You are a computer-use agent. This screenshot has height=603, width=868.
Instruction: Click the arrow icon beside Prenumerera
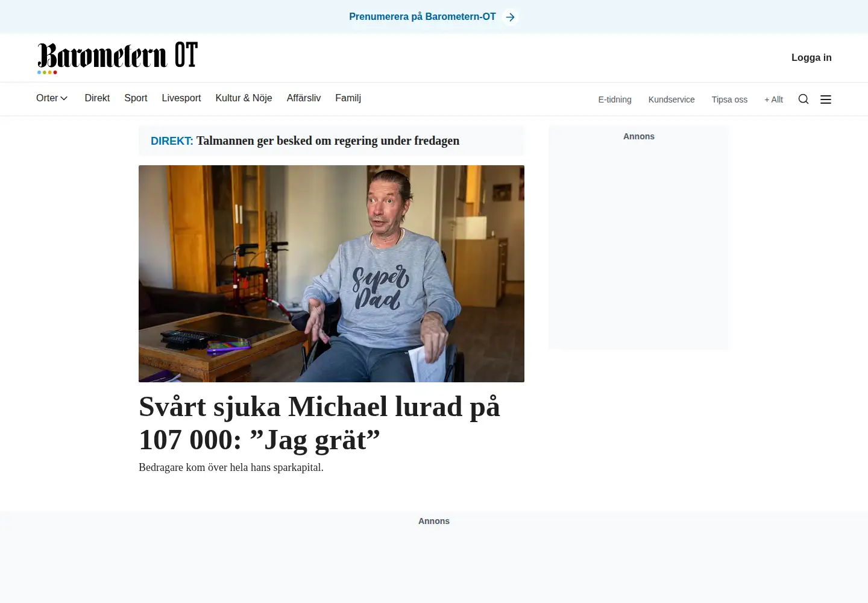click(x=511, y=17)
